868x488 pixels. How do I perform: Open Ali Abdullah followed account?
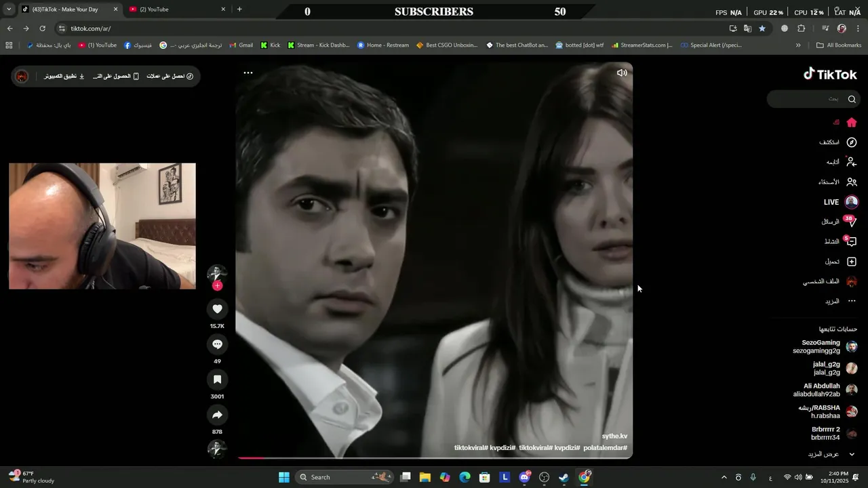(x=825, y=390)
